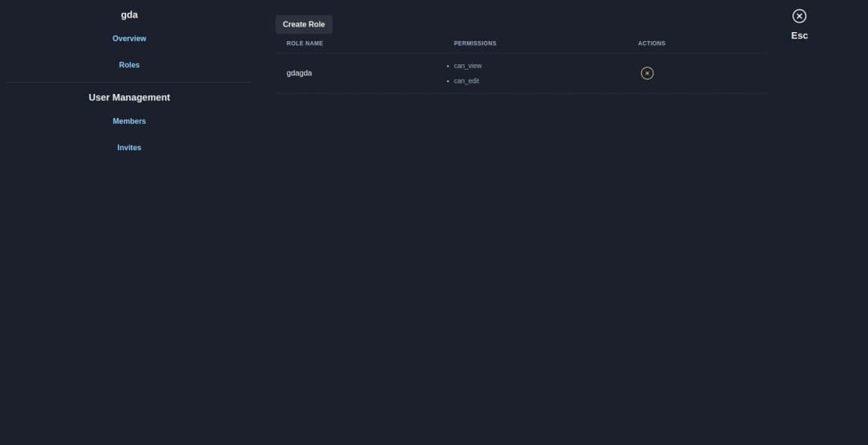This screenshot has width=868, height=445.
Task: Open the Invites page
Action: (129, 148)
